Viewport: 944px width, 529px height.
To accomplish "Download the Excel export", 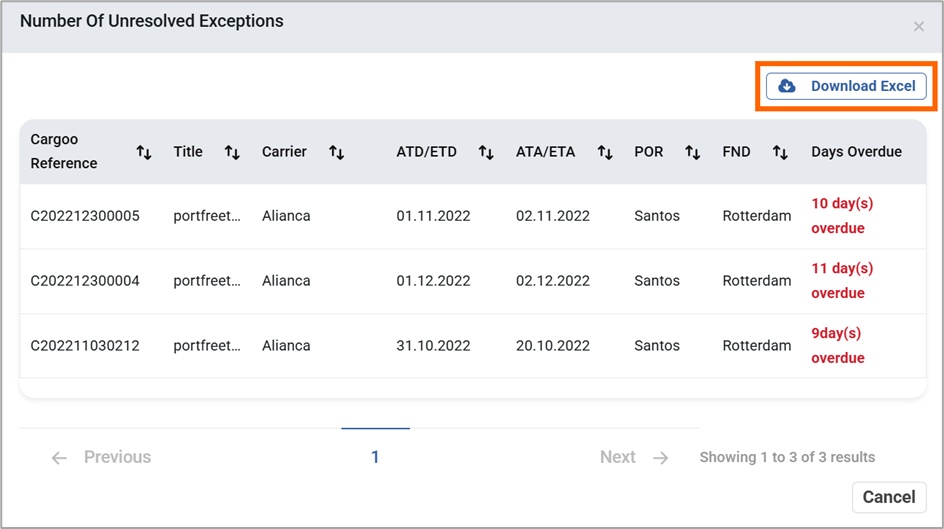I will (x=846, y=86).
